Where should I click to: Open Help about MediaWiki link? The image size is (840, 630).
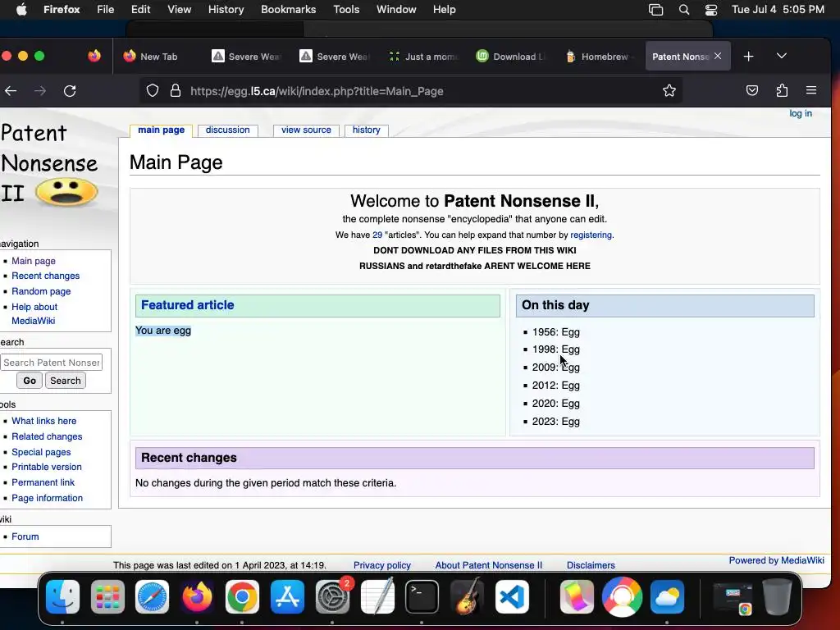pos(34,314)
